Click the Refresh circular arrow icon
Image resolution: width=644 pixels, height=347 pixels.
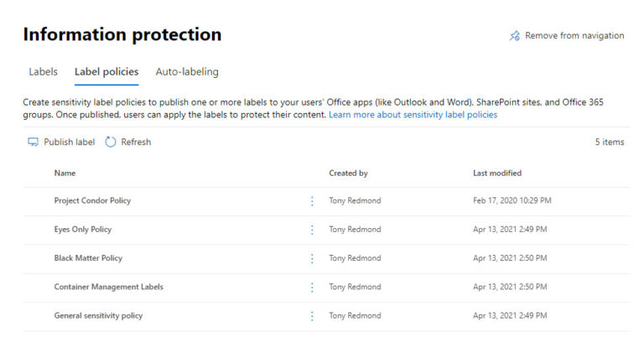111,142
